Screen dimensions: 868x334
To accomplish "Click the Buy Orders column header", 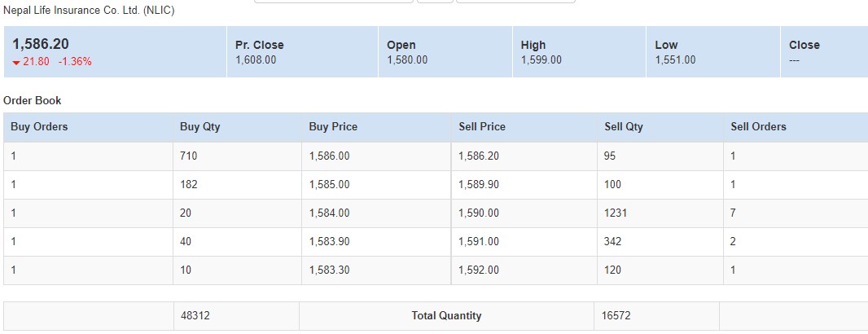I will [39, 127].
